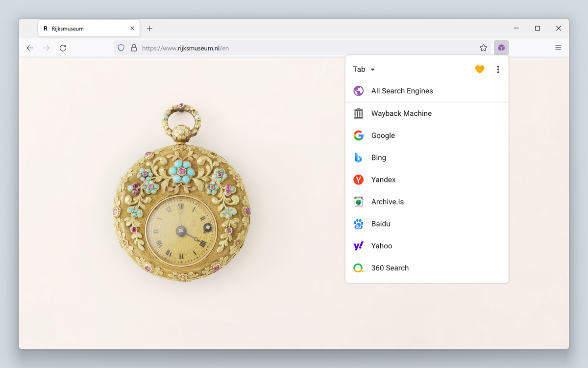Open the three-dot options menu in popup
The width and height of the screenshot is (588, 368).
(498, 69)
